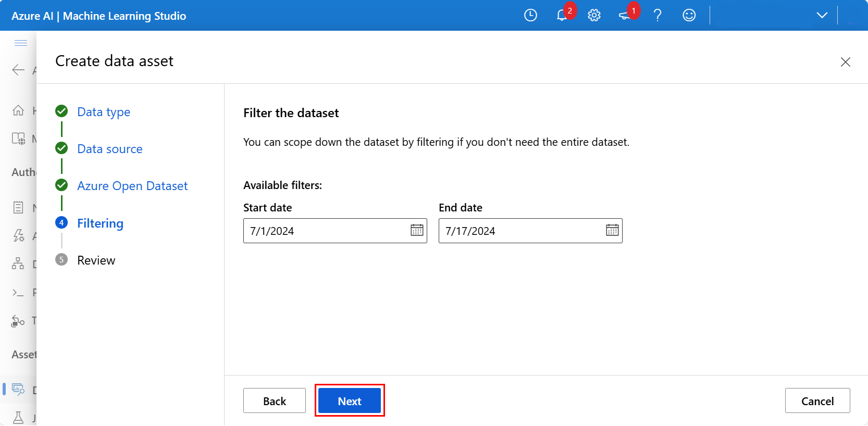868x426 pixels.
Task: Open the notifications bell
Action: [x=562, y=16]
